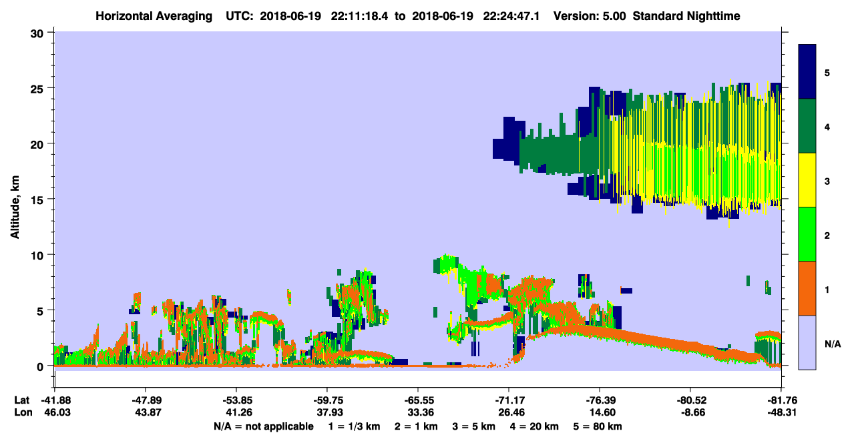Click the bright green level 2 colorbar segment
Screen dimensions: 868x445
[807, 234]
